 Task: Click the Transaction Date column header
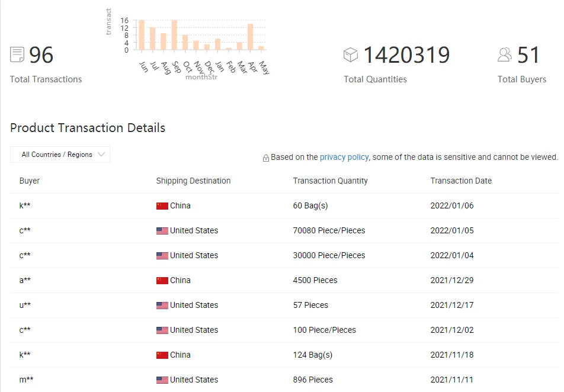pyautogui.click(x=461, y=181)
